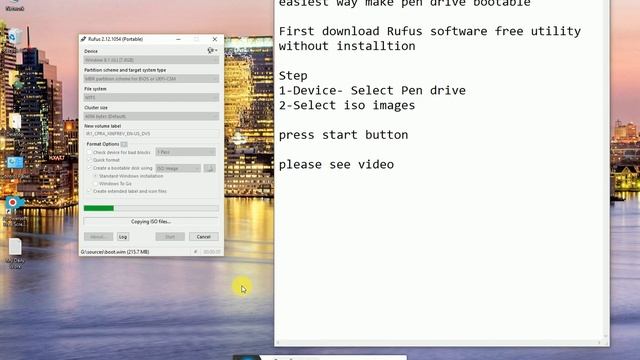Click the New volume label field
Image resolution: width=640 pixels, height=360 pixels.
pyautogui.click(x=151, y=133)
